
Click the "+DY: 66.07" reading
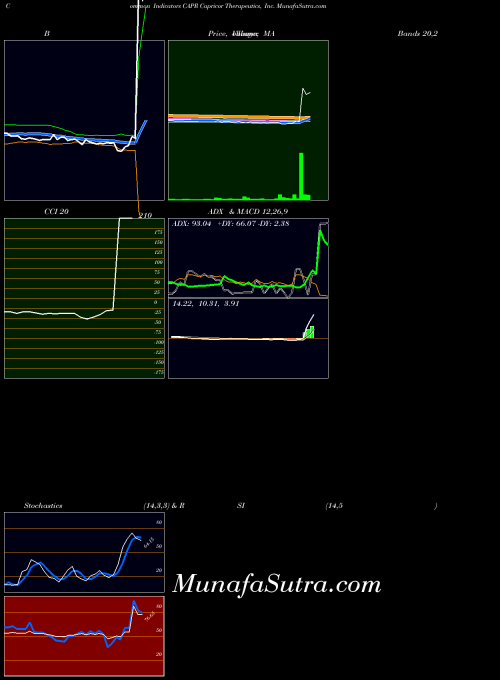tap(236, 224)
